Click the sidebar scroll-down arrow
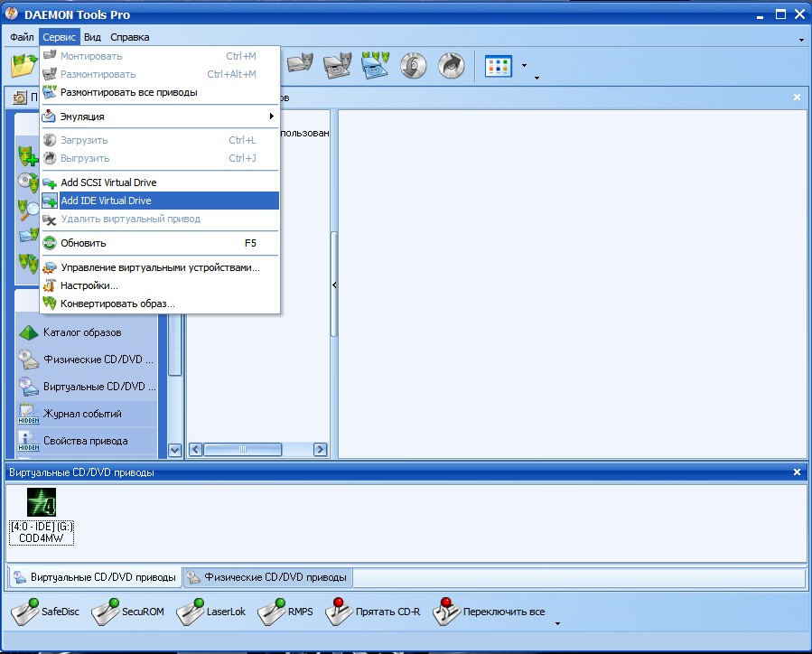This screenshot has height=654, width=812. [175, 450]
